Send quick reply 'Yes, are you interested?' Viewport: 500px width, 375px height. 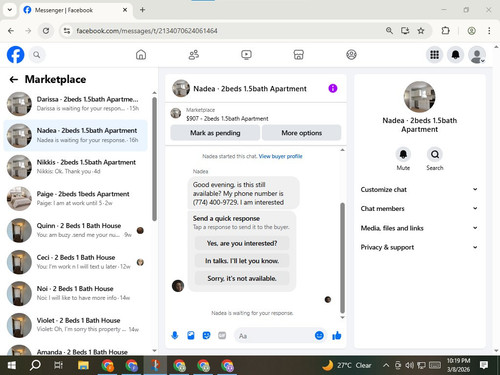[242, 243]
